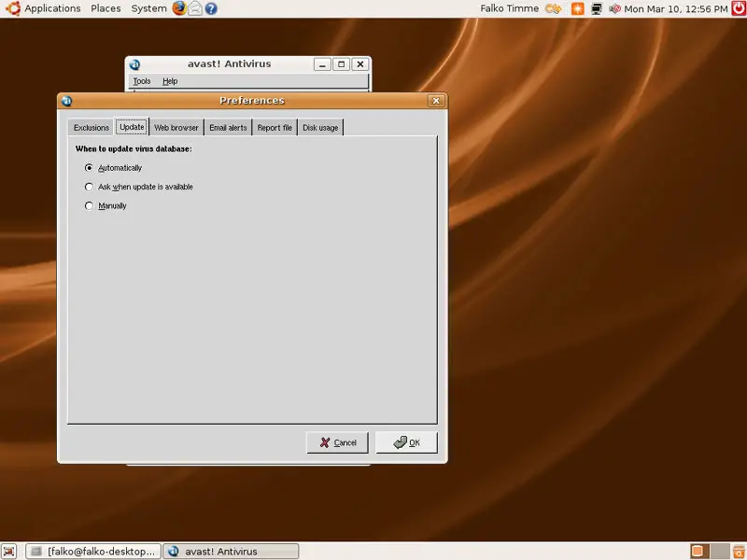
Task: Click the Ubuntu logo icon
Action: (13, 8)
